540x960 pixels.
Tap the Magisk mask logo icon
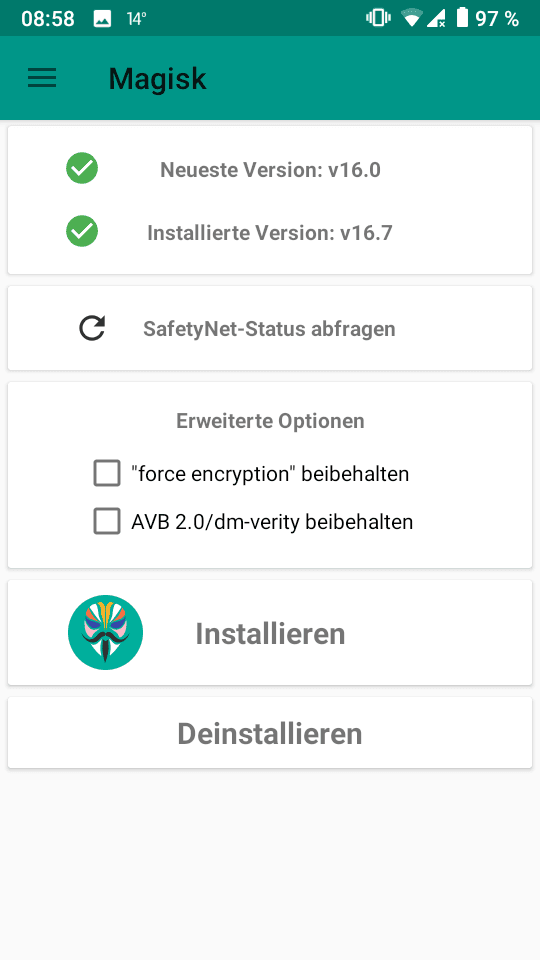click(x=105, y=632)
